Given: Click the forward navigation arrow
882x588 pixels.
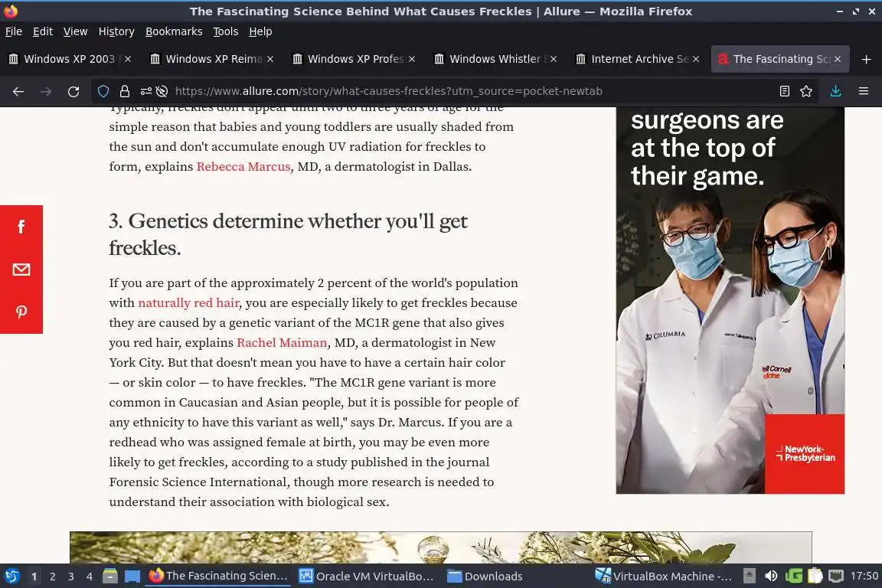Looking at the screenshot, I should tap(46, 91).
